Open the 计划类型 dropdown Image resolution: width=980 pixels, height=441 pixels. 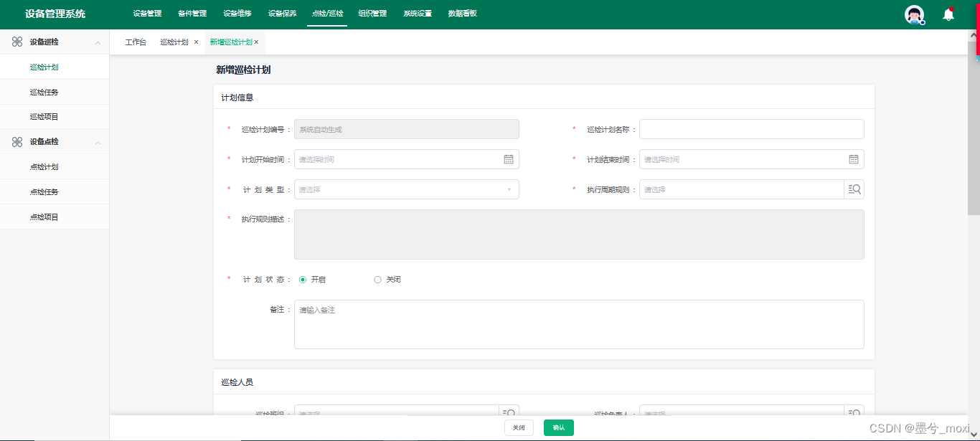[x=407, y=189]
